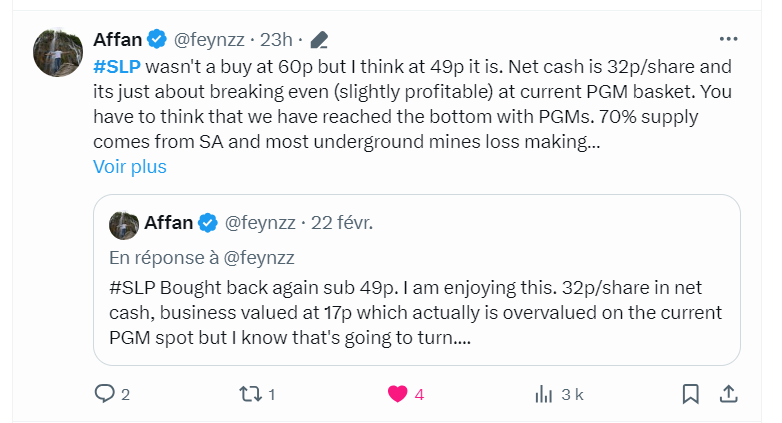Open the three-dot more options menu
Screen dimensions: 782x423
(728, 39)
